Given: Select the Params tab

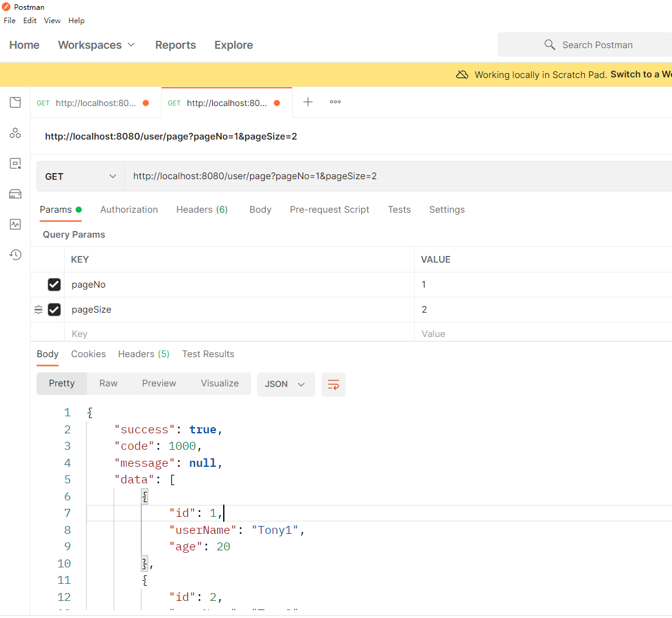Looking at the screenshot, I should click(60, 210).
